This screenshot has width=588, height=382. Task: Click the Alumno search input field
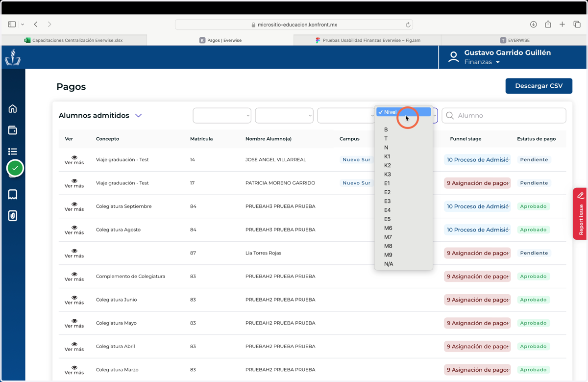coord(504,116)
